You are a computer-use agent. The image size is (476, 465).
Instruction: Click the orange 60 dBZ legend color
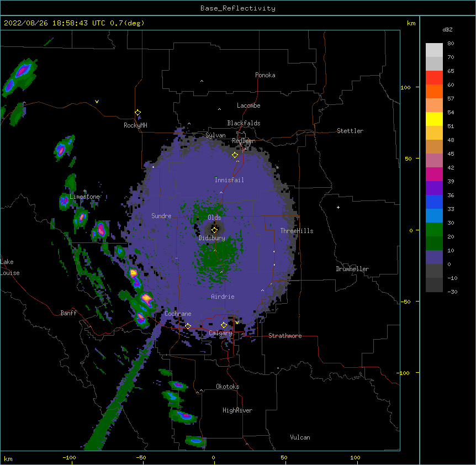[434, 91]
